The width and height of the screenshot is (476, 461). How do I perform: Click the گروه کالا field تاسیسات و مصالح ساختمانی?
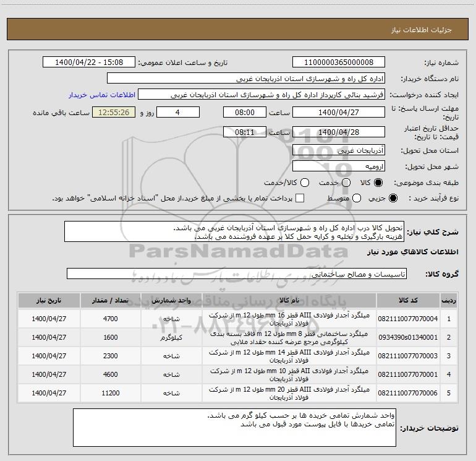(x=237, y=274)
